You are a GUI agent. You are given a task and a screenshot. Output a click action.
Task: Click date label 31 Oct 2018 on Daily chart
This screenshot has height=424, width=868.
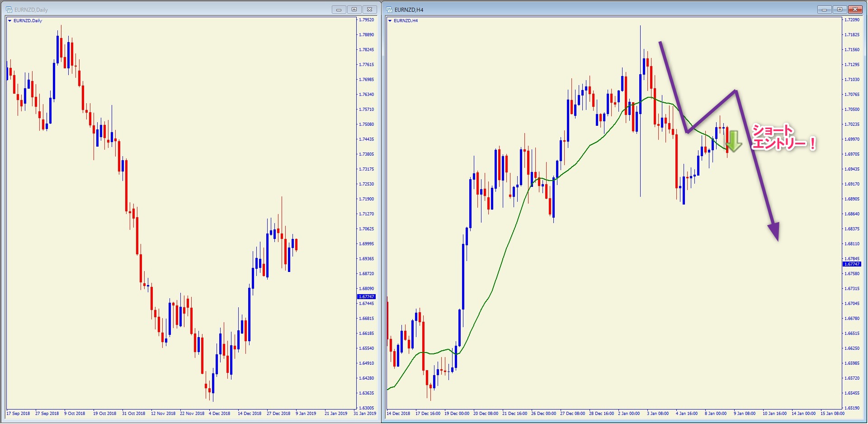point(134,414)
